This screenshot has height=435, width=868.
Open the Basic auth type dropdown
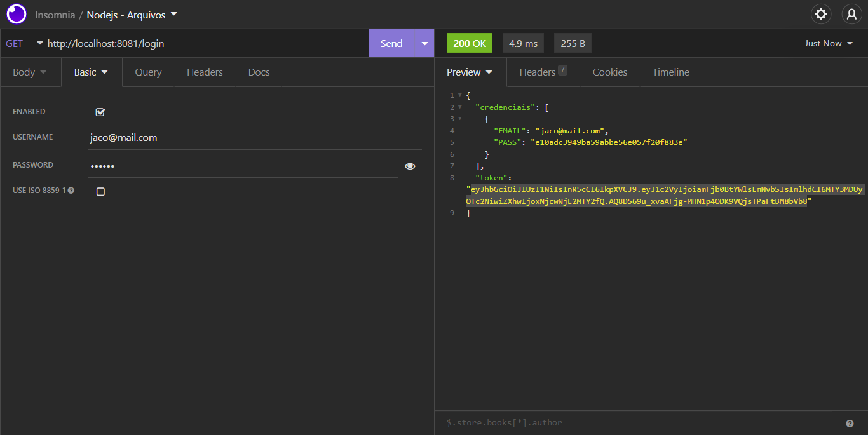92,72
